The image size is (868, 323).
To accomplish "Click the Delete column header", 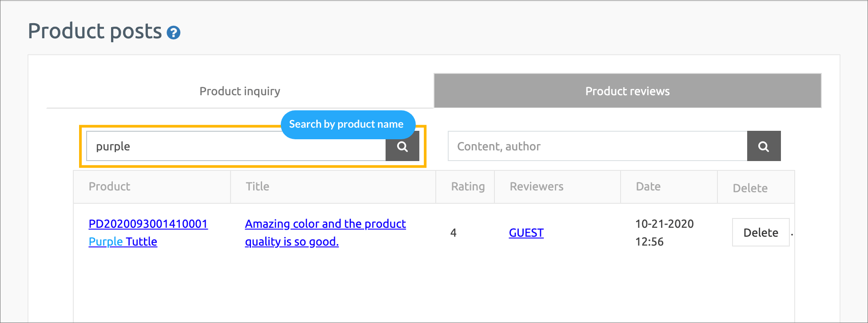I will coord(750,188).
